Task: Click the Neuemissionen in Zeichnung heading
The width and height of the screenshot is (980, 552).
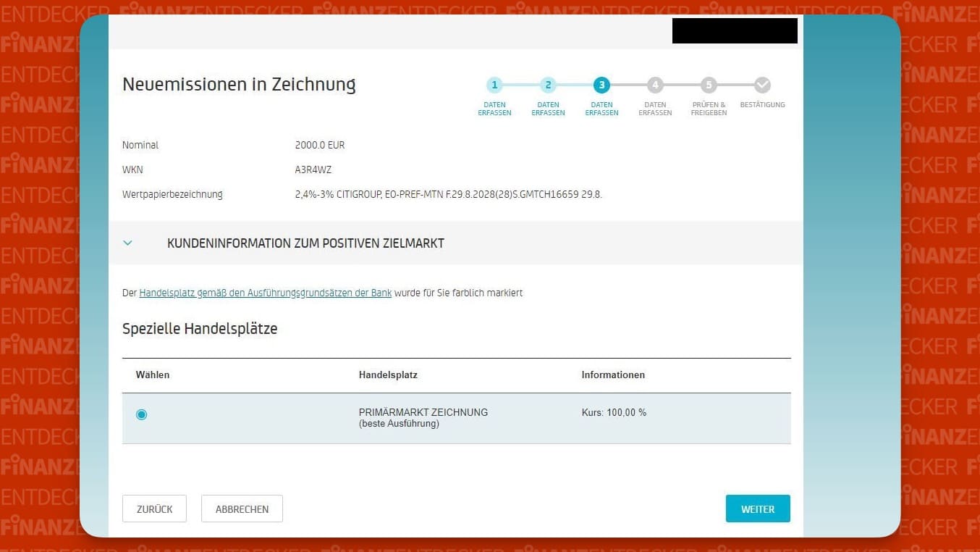Action: tap(239, 84)
